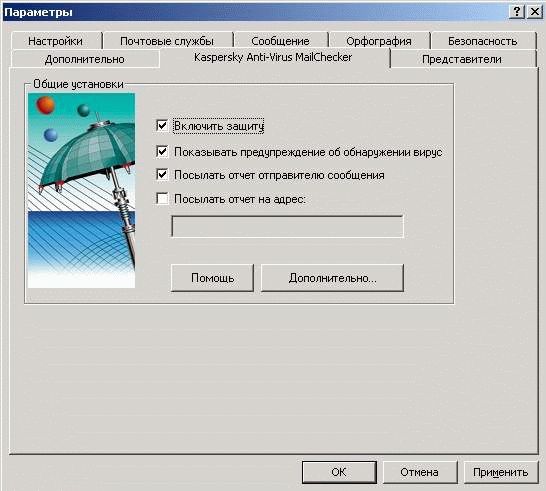Select the Орфография tab
Screen dimensions: 546x491
(379, 41)
